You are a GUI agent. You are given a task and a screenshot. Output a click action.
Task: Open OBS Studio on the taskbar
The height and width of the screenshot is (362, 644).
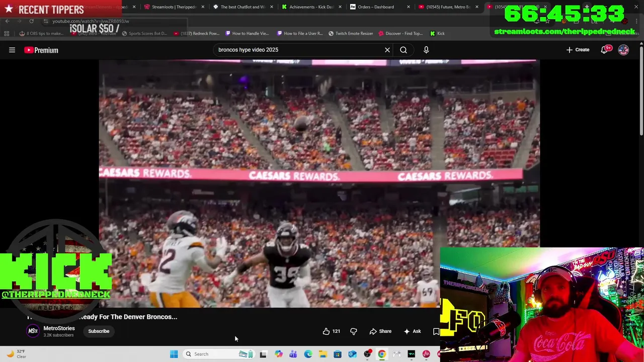[367, 354]
